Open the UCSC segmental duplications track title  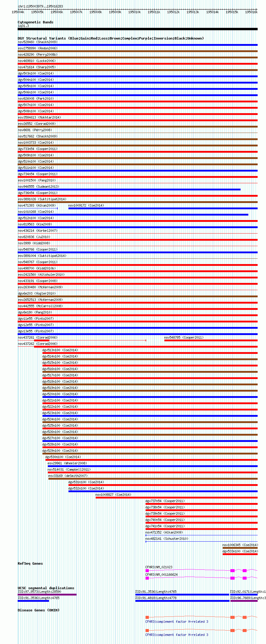tap(46, 588)
